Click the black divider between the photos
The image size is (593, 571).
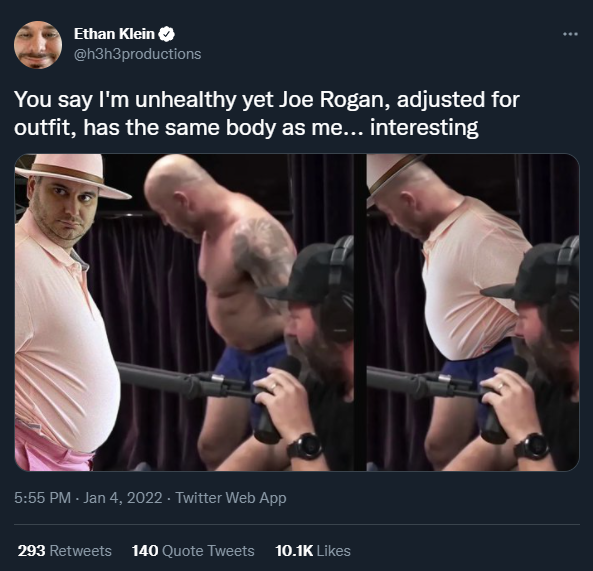point(360,312)
